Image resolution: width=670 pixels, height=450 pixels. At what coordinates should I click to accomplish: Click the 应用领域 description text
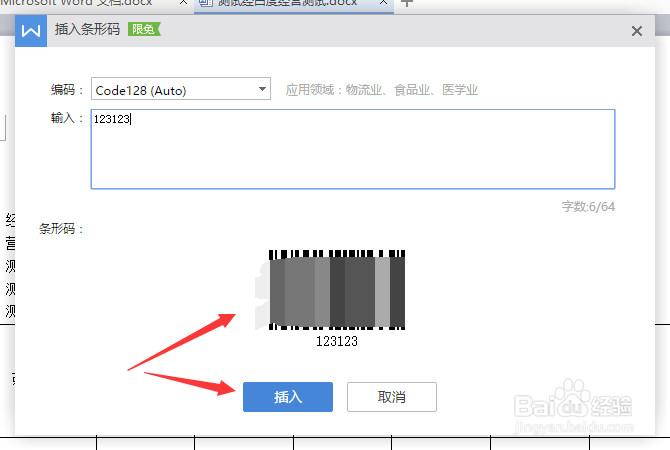382,90
